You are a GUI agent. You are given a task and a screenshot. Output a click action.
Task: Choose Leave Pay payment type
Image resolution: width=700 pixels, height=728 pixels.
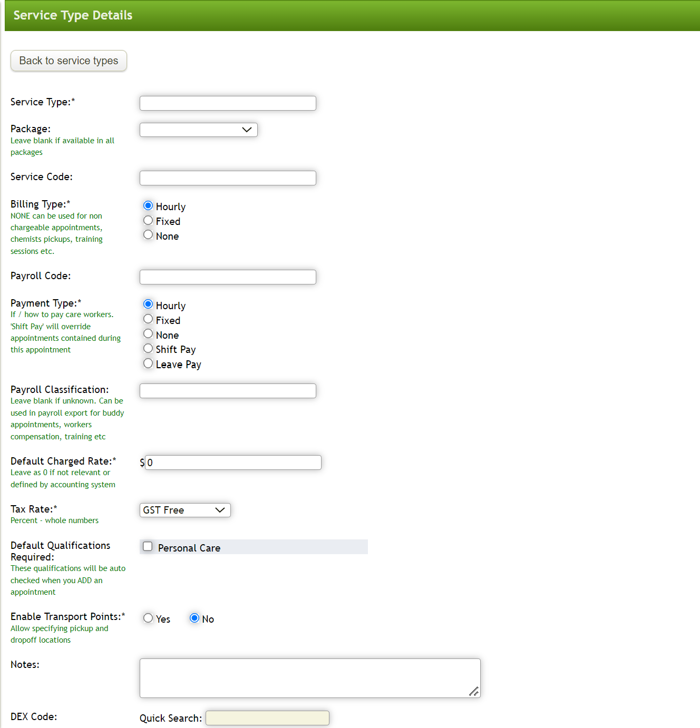point(148,363)
